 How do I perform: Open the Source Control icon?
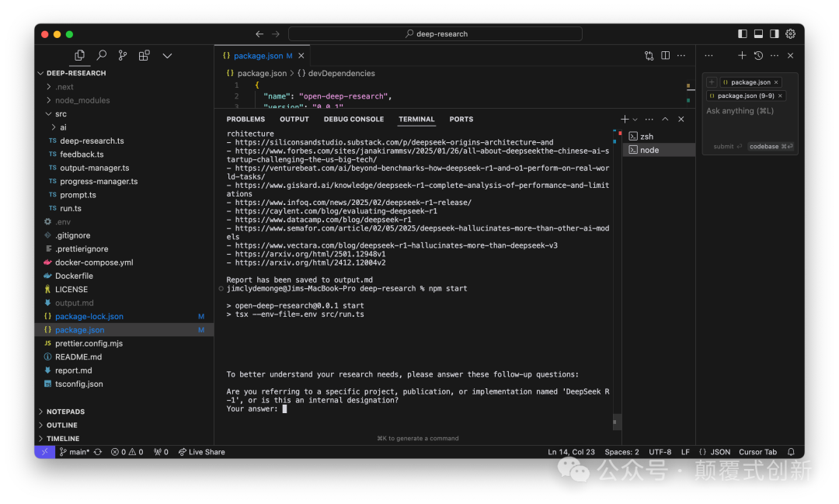pyautogui.click(x=123, y=55)
